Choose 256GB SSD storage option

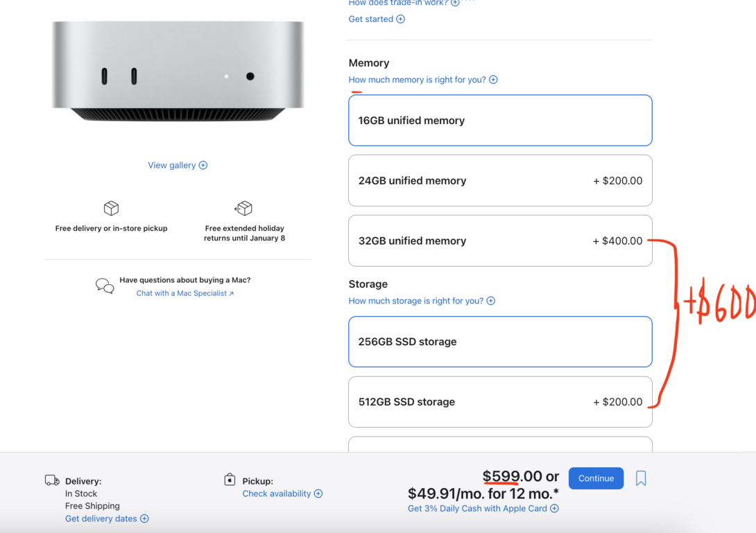[x=500, y=342]
